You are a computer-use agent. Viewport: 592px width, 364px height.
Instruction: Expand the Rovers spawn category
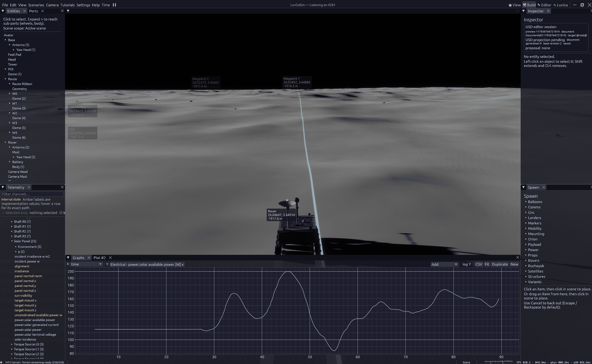[526, 260]
